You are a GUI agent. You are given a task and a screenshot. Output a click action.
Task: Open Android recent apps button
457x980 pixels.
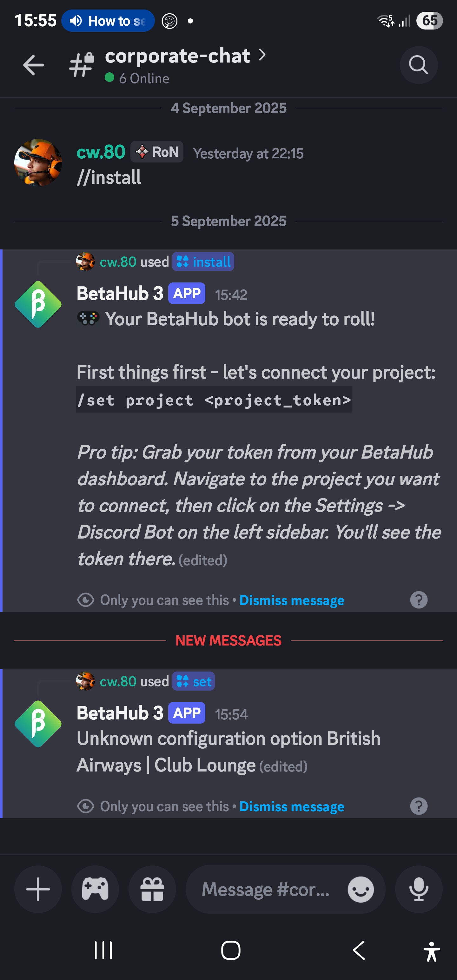click(x=103, y=950)
